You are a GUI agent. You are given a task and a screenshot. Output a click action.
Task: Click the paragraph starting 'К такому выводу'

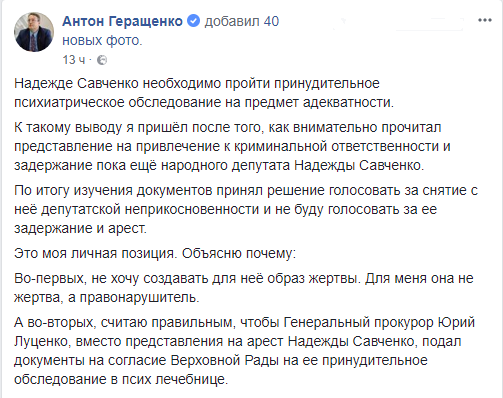point(232,146)
